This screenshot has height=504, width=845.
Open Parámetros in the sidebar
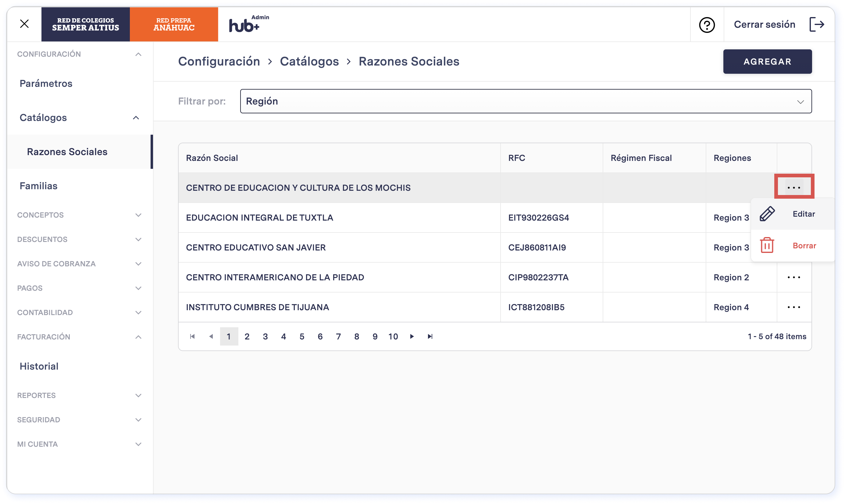(46, 83)
